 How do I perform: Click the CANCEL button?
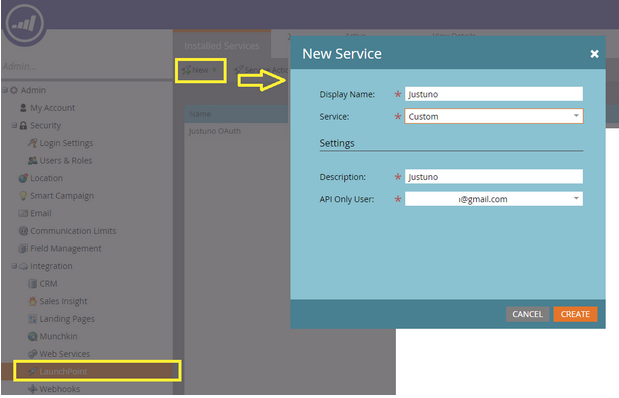[x=527, y=314]
